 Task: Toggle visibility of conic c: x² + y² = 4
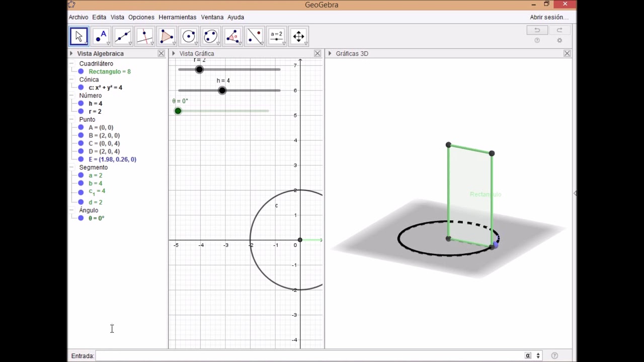pyautogui.click(x=81, y=87)
